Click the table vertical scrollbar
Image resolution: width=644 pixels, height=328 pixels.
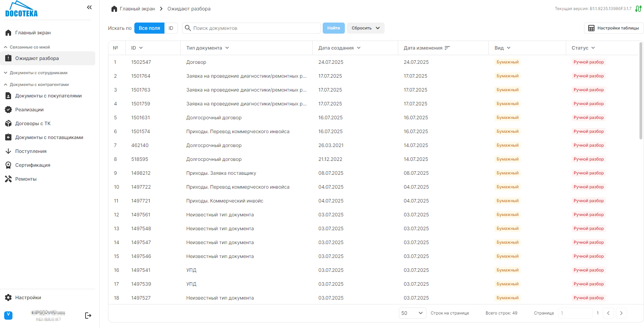641,91
